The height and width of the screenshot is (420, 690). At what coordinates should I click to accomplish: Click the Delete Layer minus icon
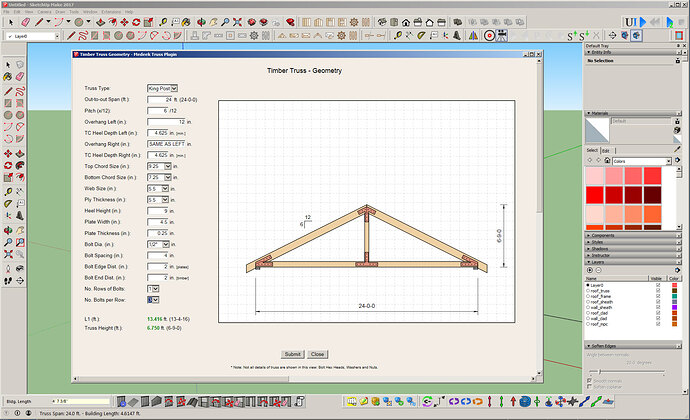[x=598, y=270]
